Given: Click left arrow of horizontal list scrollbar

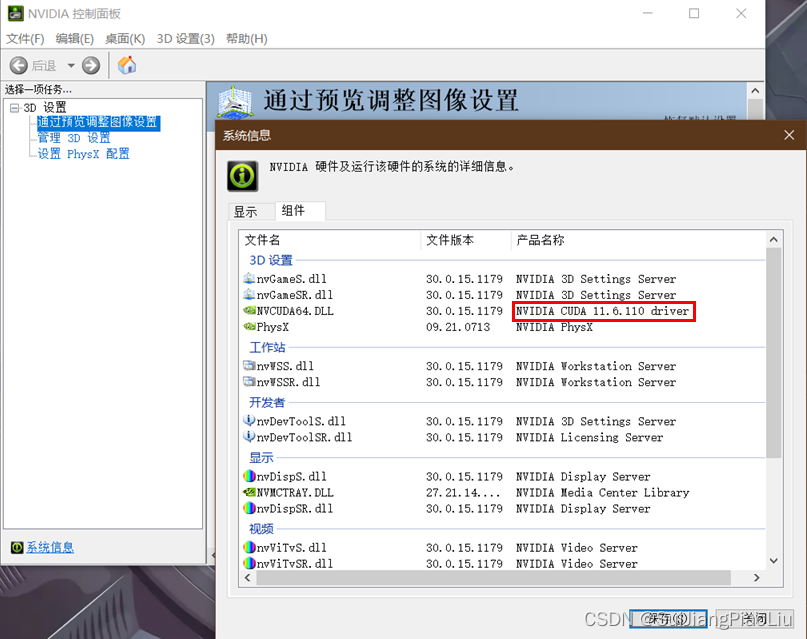Looking at the screenshot, I should 248,578.
